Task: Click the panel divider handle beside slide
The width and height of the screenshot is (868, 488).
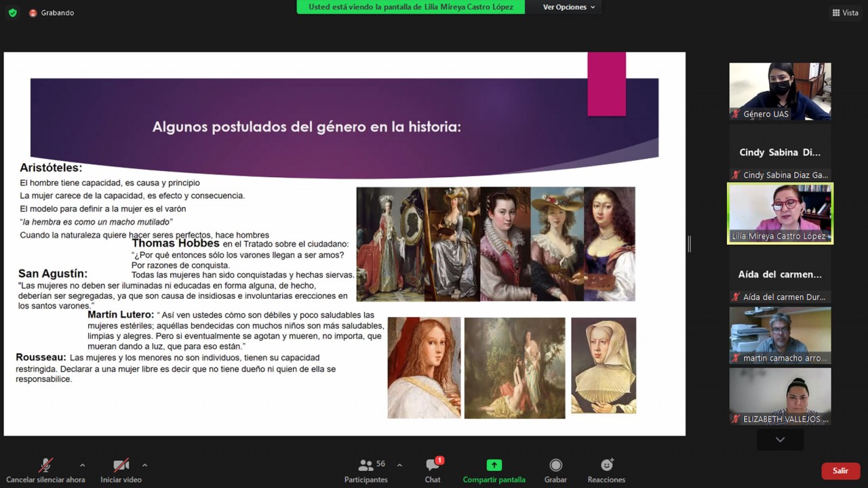Action: [690, 244]
